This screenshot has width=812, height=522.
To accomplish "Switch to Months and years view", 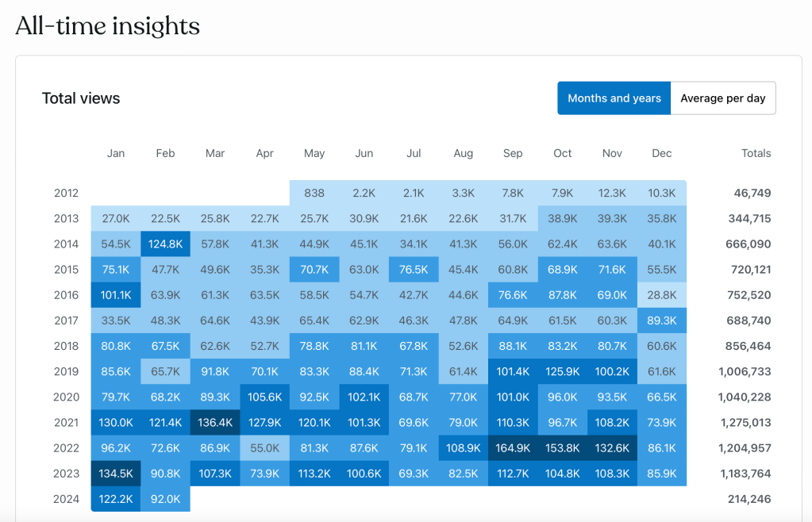I will pyautogui.click(x=614, y=98).
